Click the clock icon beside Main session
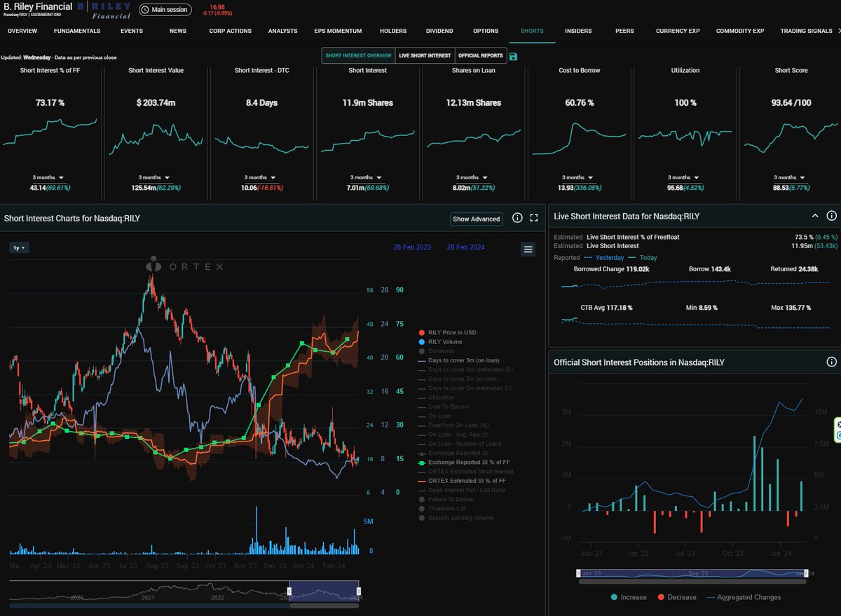This screenshot has height=616, width=841. [x=144, y=10]
